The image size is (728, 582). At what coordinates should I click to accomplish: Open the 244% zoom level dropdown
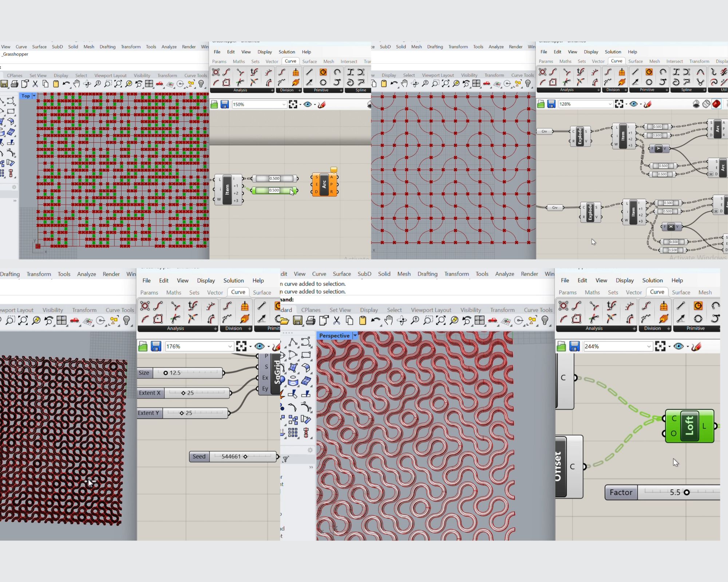tap(649, 346)
